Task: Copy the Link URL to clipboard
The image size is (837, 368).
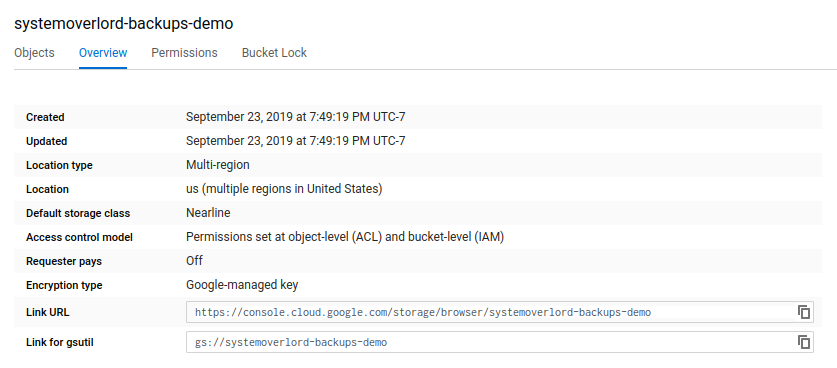Action: click(x=804, y=312)
